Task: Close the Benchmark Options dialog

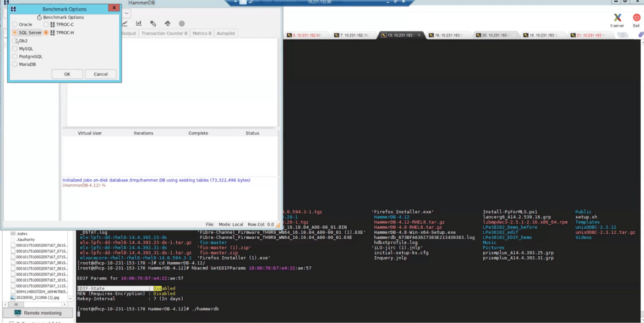Action: tap(114, 8)
